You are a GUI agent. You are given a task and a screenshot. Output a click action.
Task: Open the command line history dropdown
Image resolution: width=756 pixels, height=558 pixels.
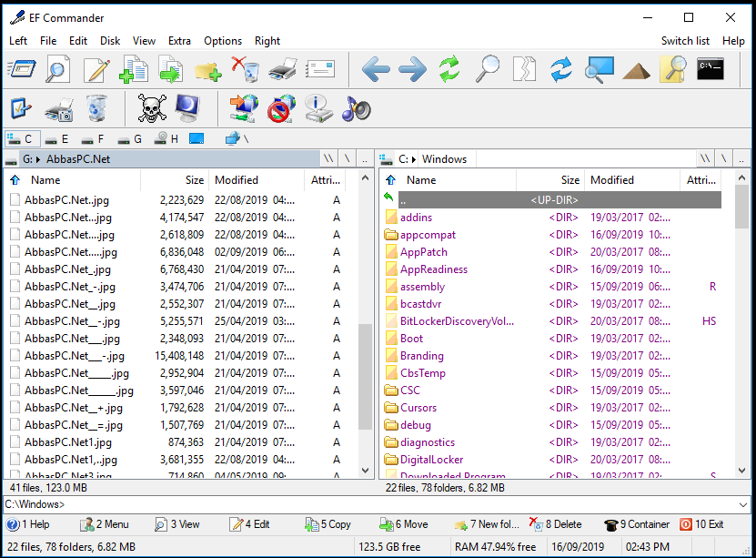pyautogui.click(x=743, y=504)
